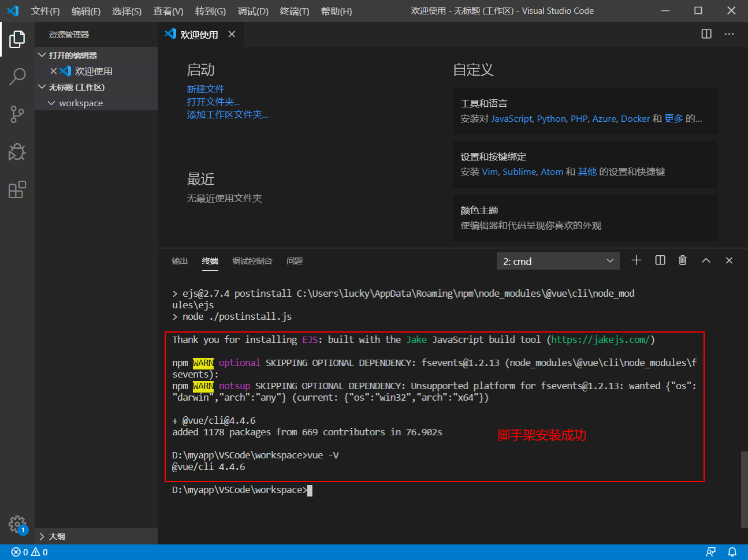748x560 pixels.
Task: Click the Sublime keybindings link
Action: 519,171
